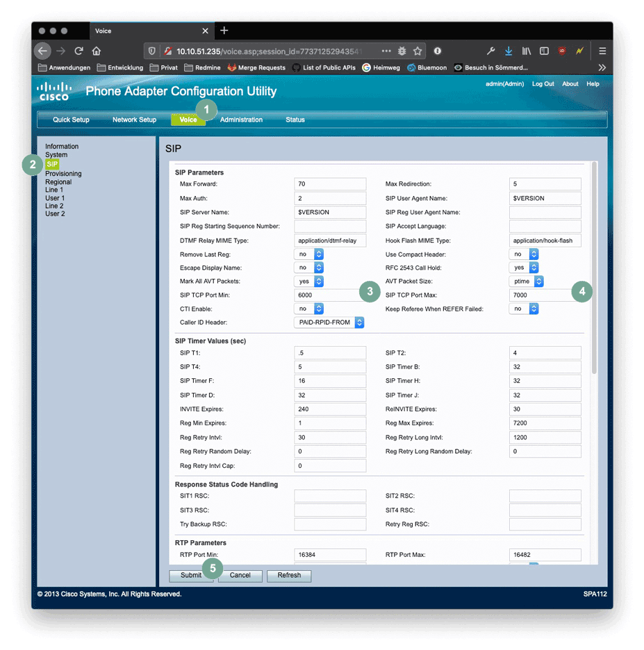Open the Bluemoon bookmark
Viewport: 644px width, 650px height.
coord(427,67)
